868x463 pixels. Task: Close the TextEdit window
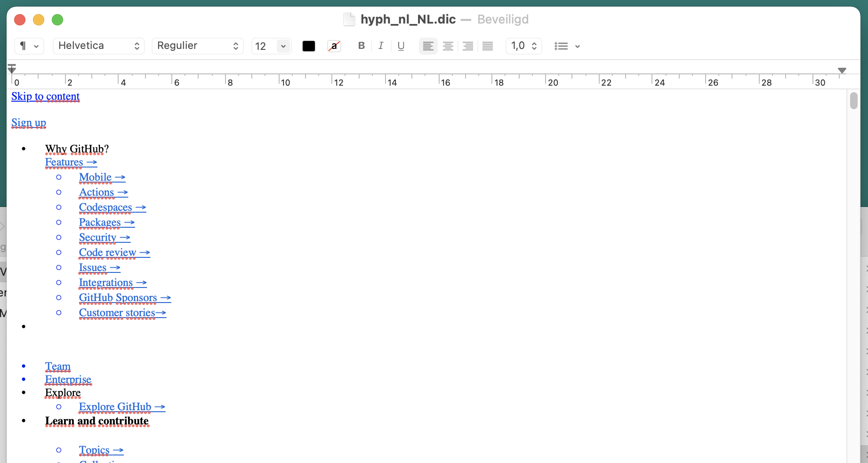click(x=20, y=20)
